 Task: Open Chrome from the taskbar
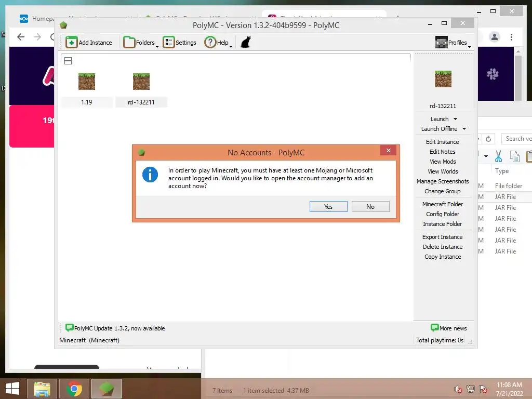[74, 389]
